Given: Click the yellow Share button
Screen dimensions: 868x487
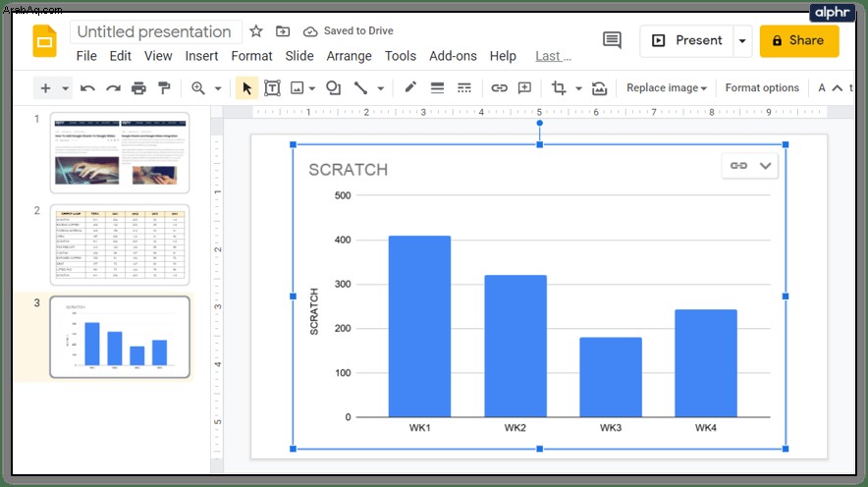Looking at the screenshot, I should tap(799, 41).
